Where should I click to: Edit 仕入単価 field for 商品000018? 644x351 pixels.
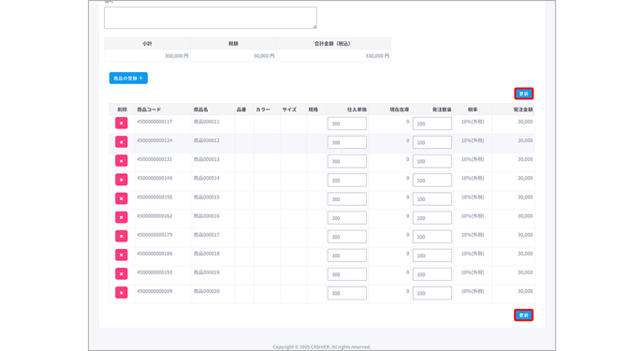point(347,256)
